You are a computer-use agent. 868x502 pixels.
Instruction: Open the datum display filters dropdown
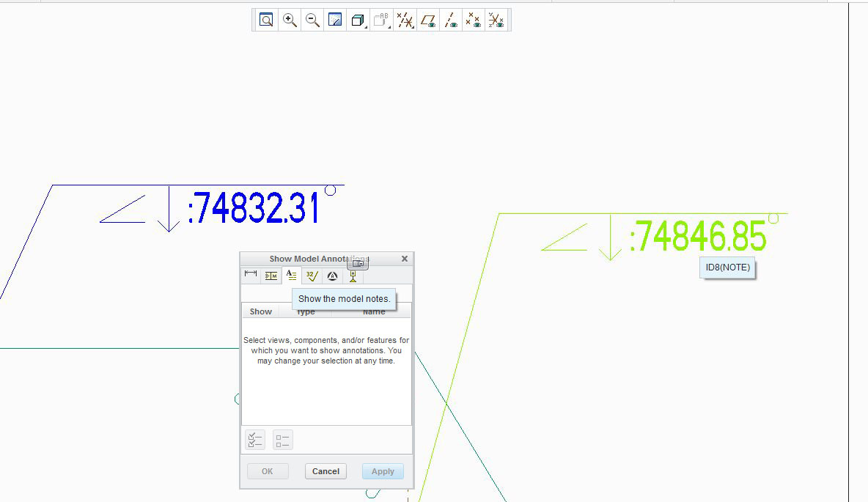405,21
